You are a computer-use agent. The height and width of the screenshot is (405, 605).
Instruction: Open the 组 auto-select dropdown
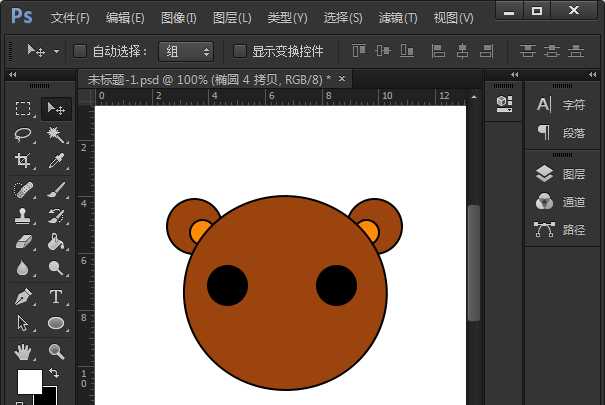(186, 51)
